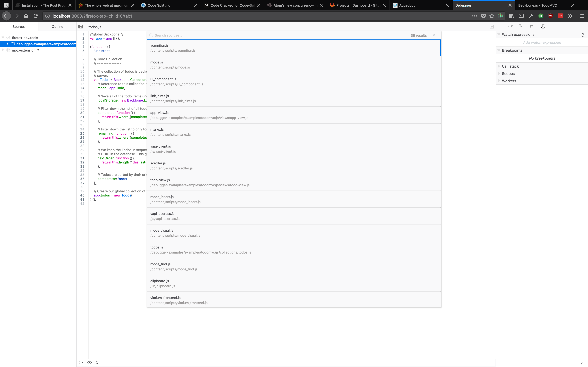
Task: Open the Code Splitting browser tab
Action: pyautogui.click(x=159, y=5)
